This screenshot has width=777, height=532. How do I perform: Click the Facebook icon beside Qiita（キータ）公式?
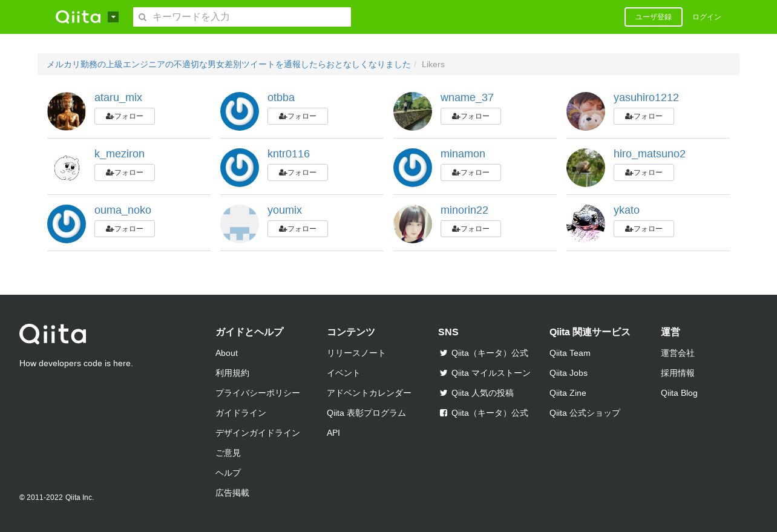pos(444,413)
